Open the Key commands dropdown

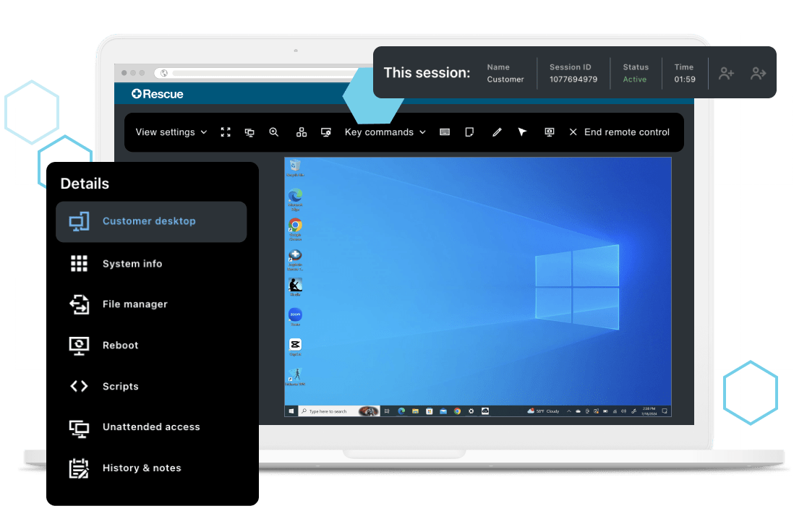(x=384, y=132)
